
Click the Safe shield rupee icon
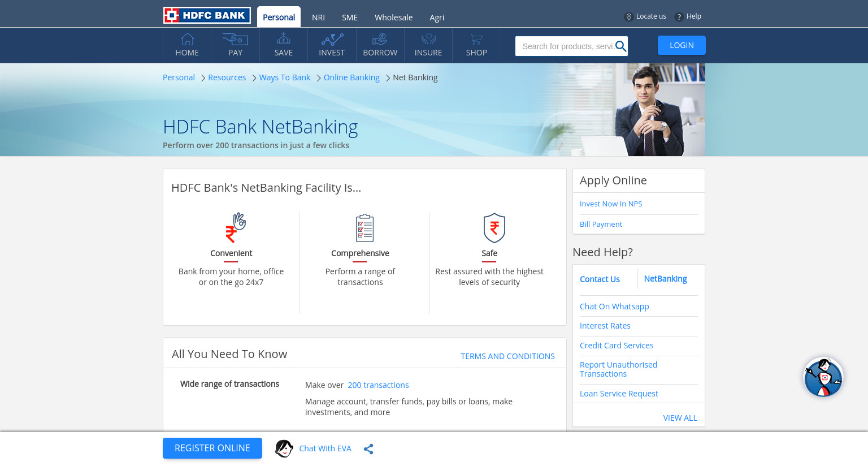pos(494,228)
